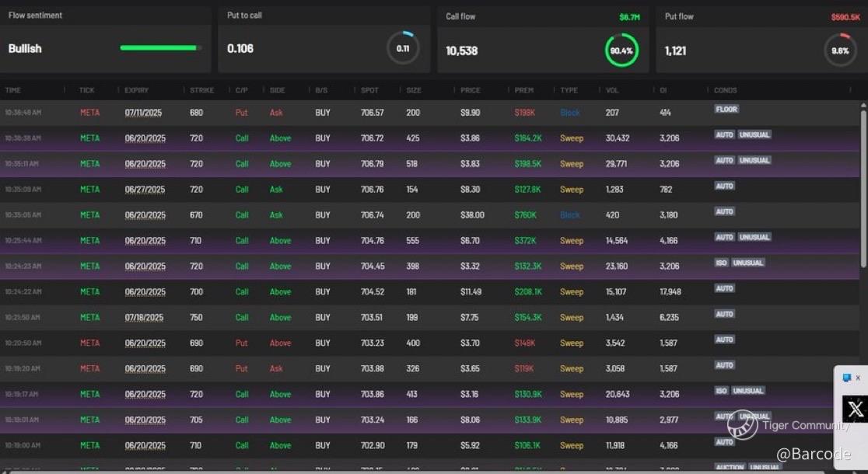Image resolution: width=868 pixels, height=474 pixels.
Task: Sort by the SPOT column header
Action: point(369,90)
